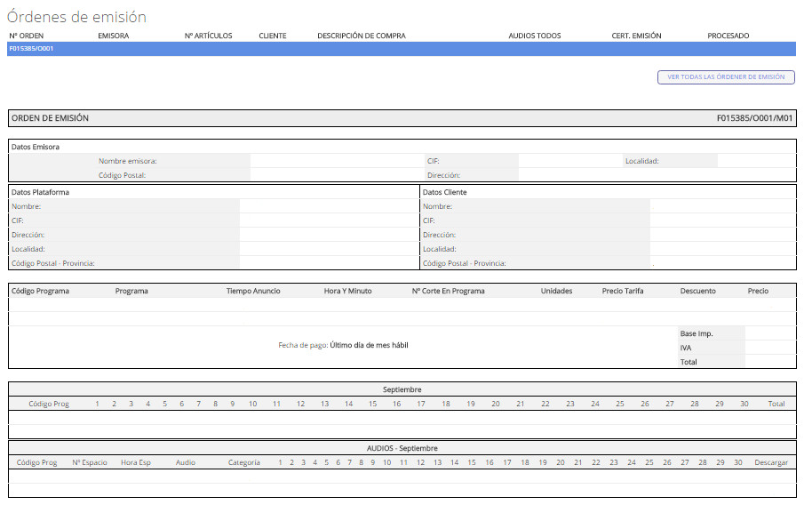This screenshot has height=513, width=812.
Task: Click the Dirección label in Datos Emisora
Action: [443, 175]
